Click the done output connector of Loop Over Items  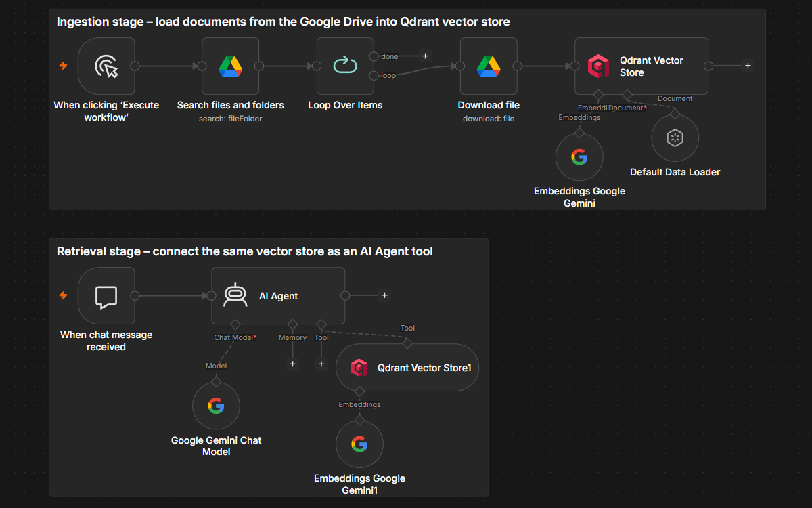(x=374, y=56)
